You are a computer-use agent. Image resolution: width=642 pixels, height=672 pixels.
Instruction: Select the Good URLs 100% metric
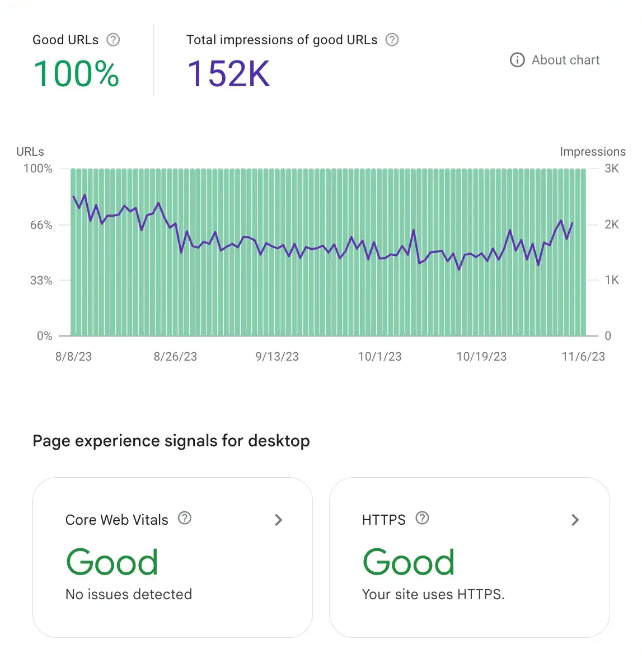click(76, 74)
